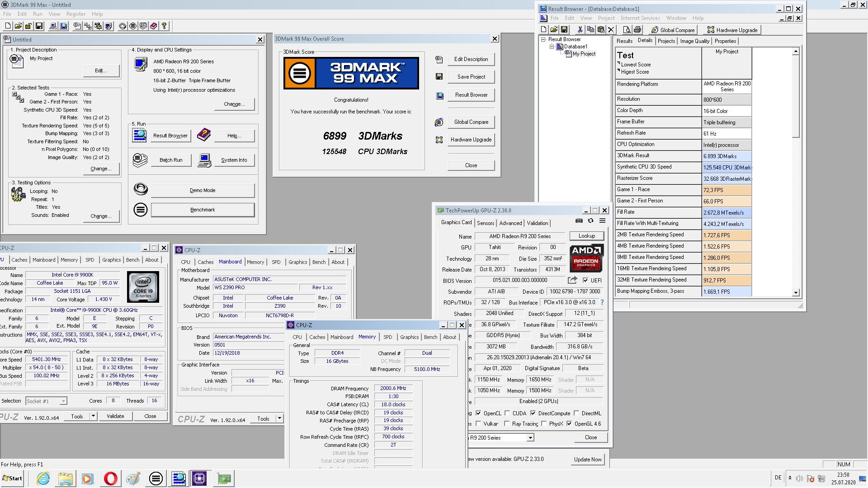Click the Save Project button in score dialog

tap(471, 77)
